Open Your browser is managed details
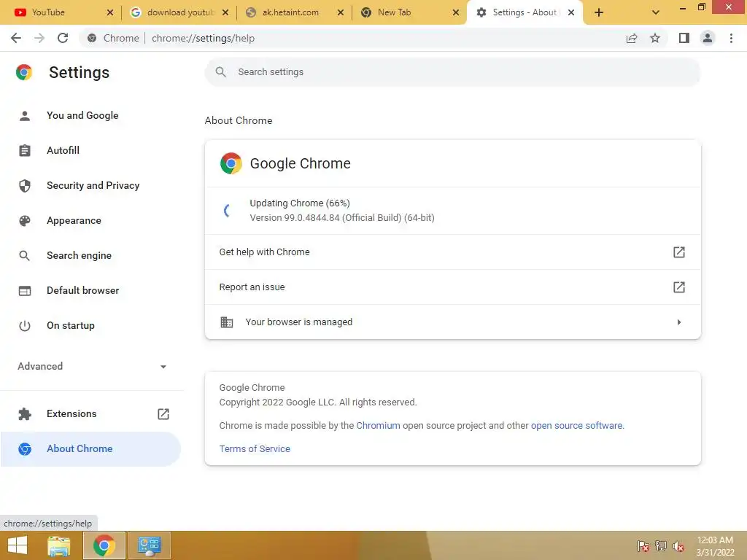Screen dimensions: 747x560 coord(452,322)
